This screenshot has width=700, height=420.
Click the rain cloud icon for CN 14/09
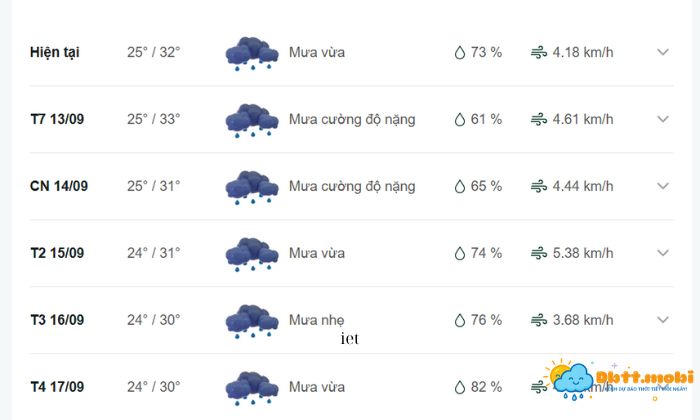(x=251, y=186)
